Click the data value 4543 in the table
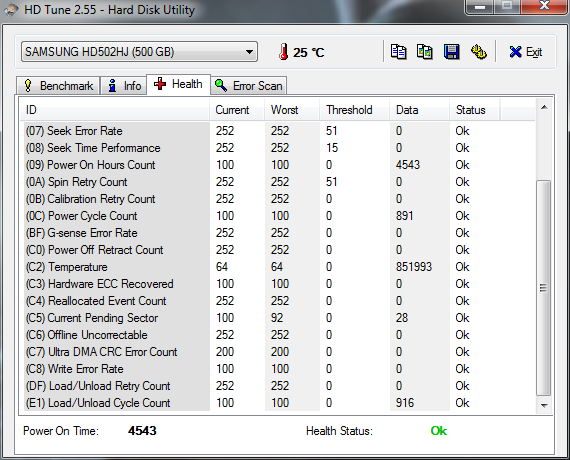Viewport: 570px width, 460px height. point(408,165)
